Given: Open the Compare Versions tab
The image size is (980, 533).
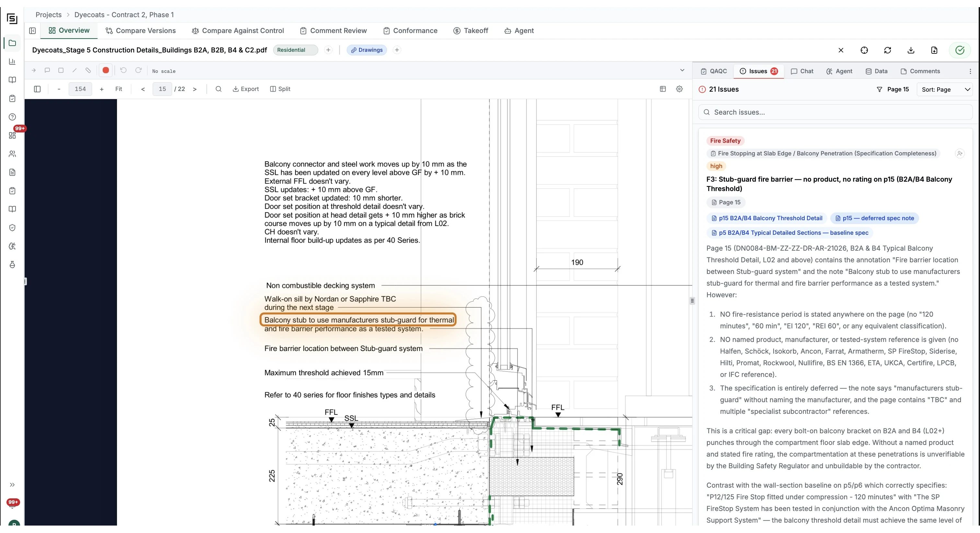Looking at the screenshot, I should pyautogui.click(x=140, y=31).
